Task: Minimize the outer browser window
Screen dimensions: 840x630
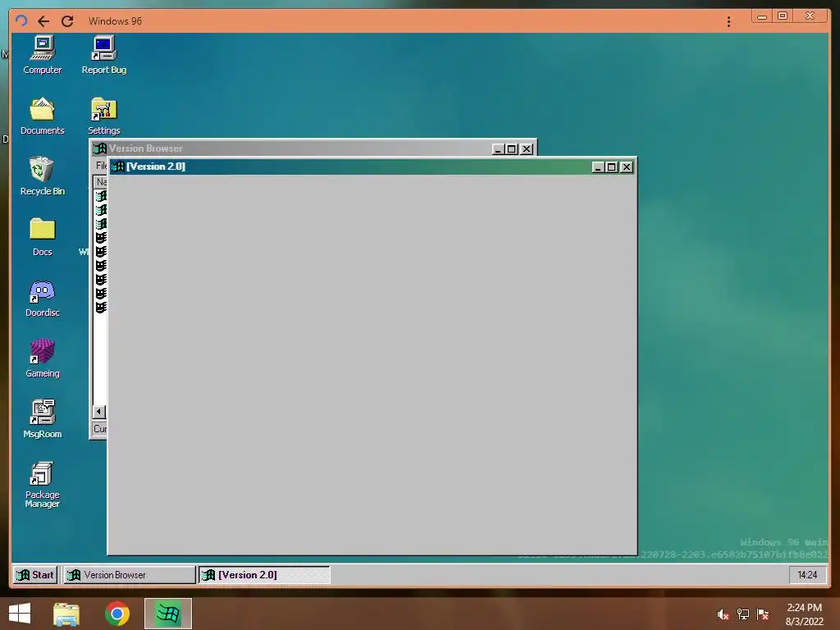Action: (762, 16)
